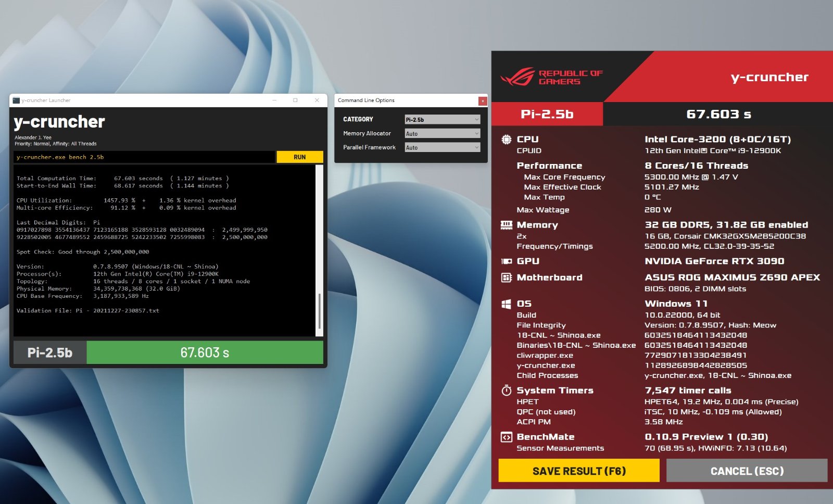Click 'NVIDIA GeForce RTX 3090' GPU value
The height and width of the screenshot is (504, 833).
click(x=714, y=261)
